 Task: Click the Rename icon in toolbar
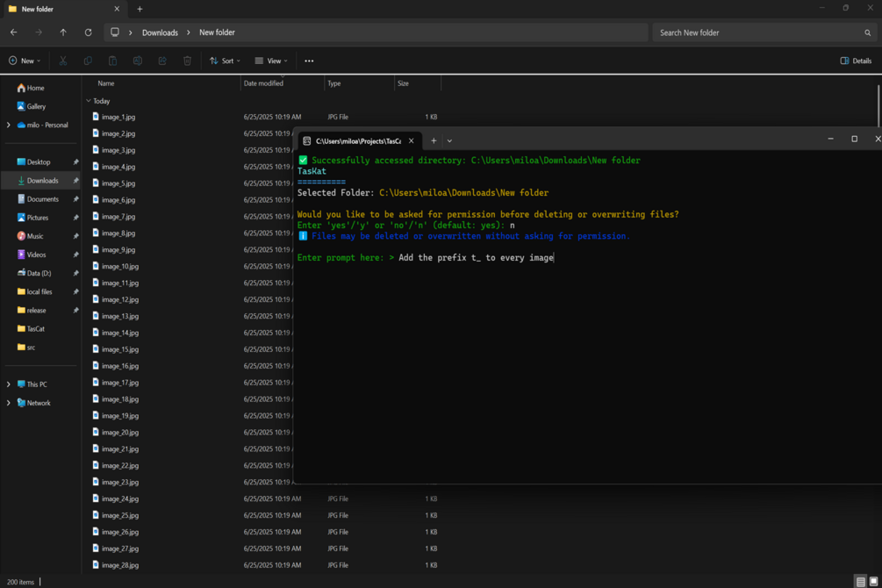[x=137, y=61]
